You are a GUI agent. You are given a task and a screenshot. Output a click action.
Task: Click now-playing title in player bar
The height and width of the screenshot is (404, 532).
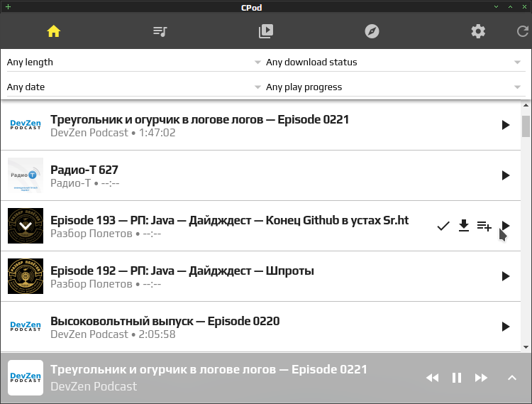pos(209,369)
